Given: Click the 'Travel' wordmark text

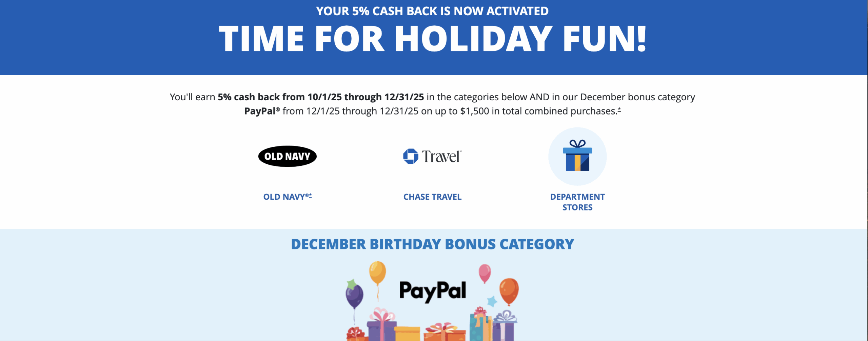Looking at the screenshot, I should click(441, 157).
